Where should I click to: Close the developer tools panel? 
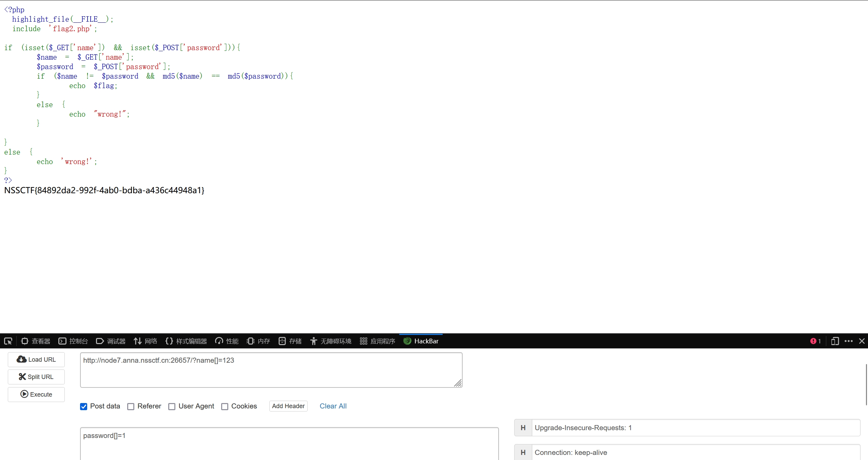pyautogui.click(x=862, y=341)
